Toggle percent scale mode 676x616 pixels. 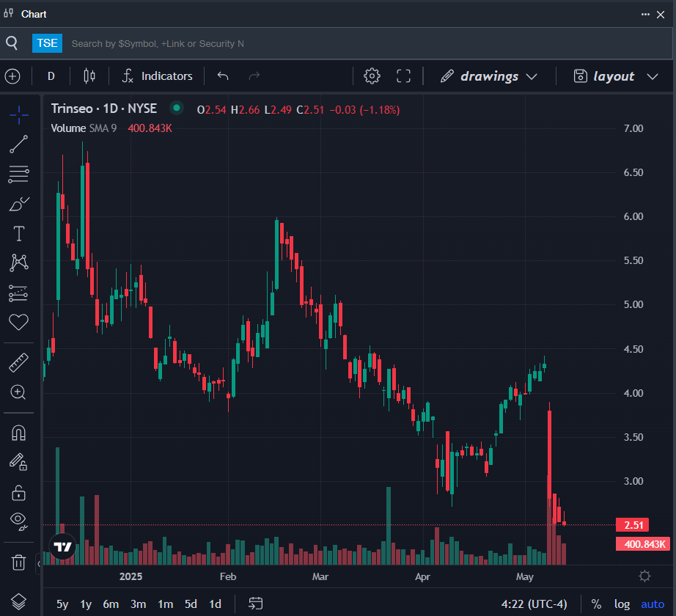pyautogui.click(x=596, y=604)
